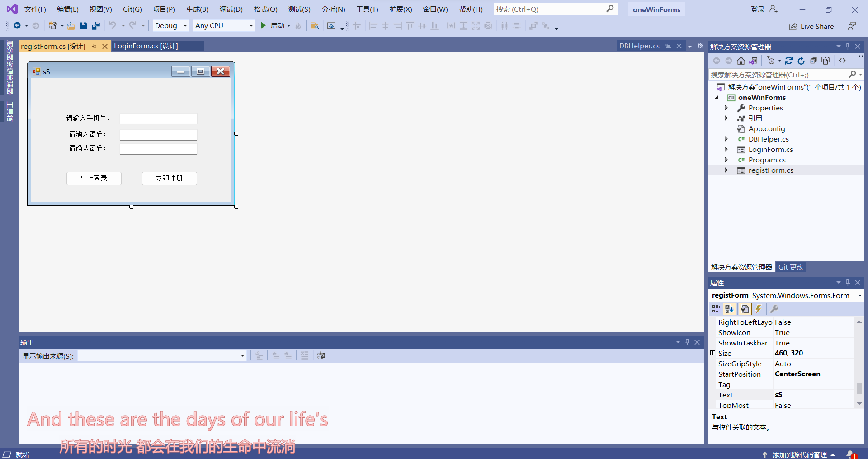
Task: Click the phone number textbox on the form
Action: 158,118
